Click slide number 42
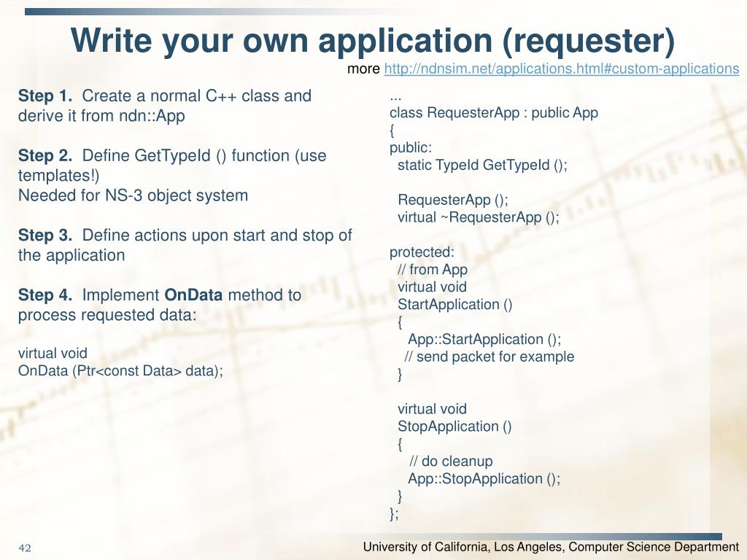747x560 pixels. tap(25, 548)
